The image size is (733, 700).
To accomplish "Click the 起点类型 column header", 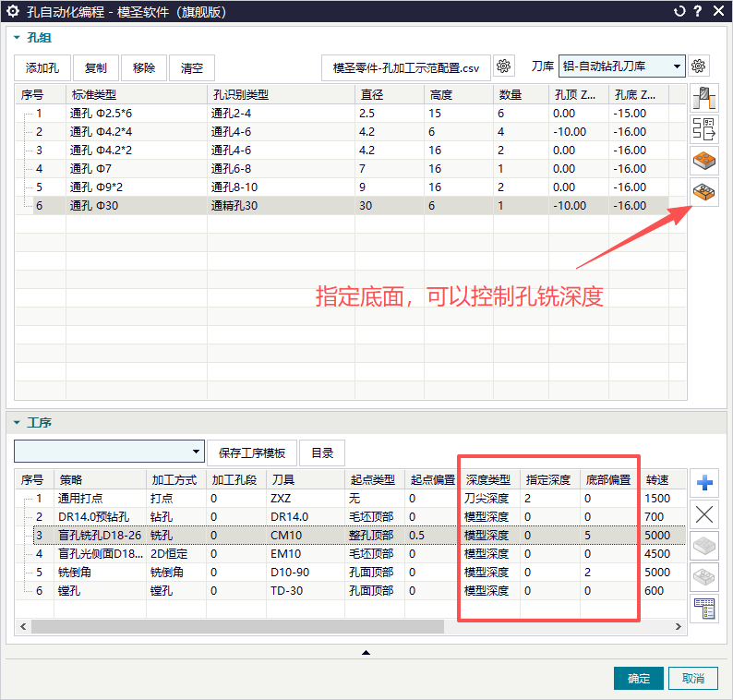I will pyautogui.click(x=375, y=480).
